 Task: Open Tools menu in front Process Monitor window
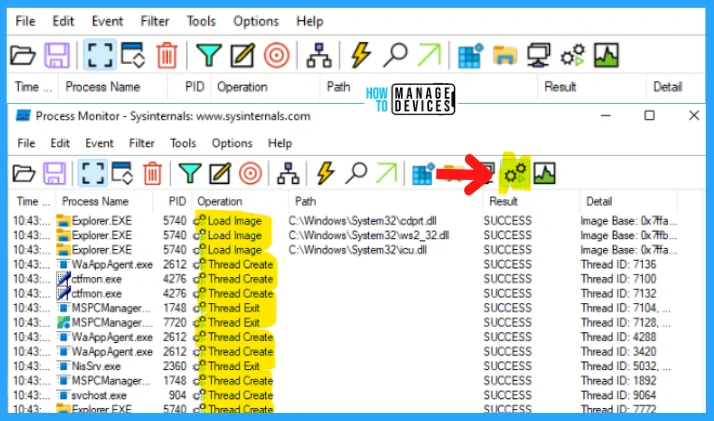point(183,143)
